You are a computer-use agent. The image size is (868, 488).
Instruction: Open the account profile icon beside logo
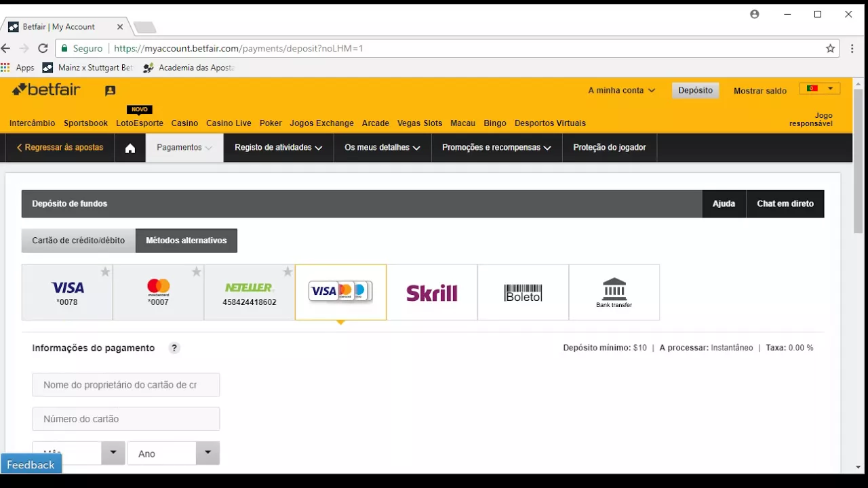(x=111, y=90)
